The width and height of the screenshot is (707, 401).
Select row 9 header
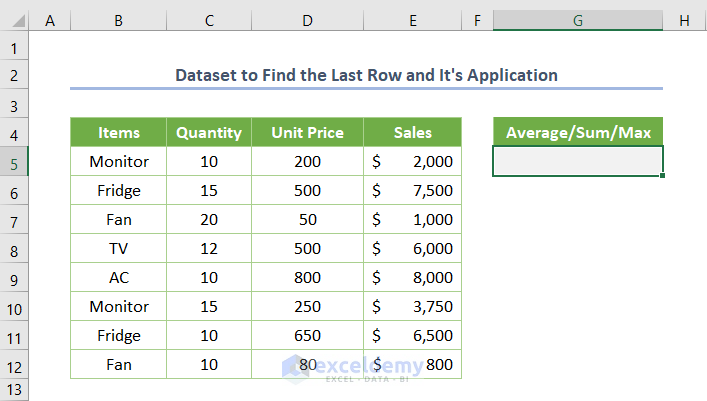click(15, 278)
